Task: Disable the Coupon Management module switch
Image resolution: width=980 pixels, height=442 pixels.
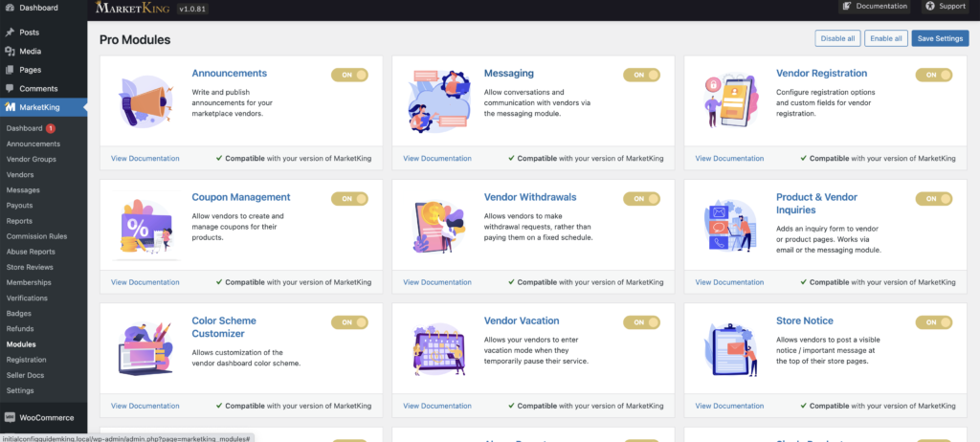Action: [x=349, y=199]
